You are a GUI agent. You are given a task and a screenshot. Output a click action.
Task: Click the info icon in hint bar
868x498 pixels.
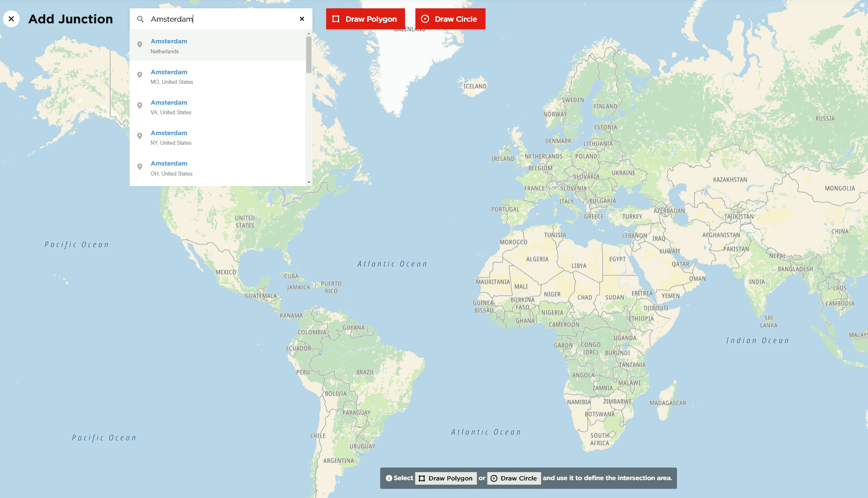[389, 478]
